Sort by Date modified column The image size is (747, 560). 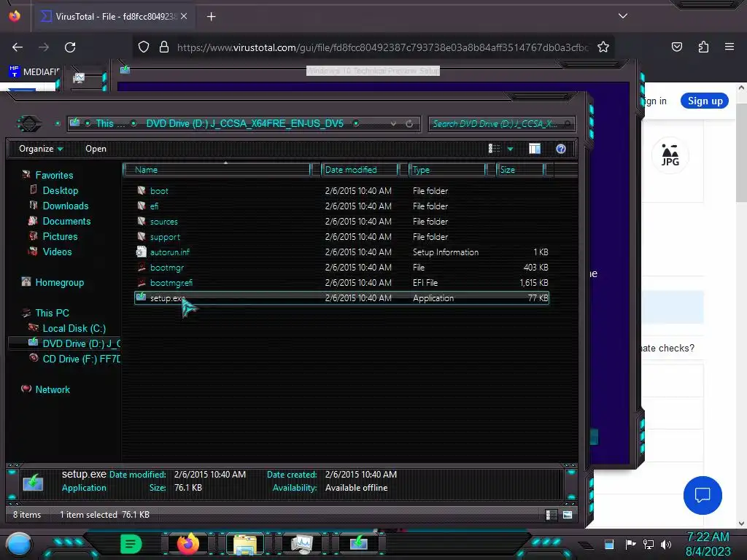click(360, 169)
